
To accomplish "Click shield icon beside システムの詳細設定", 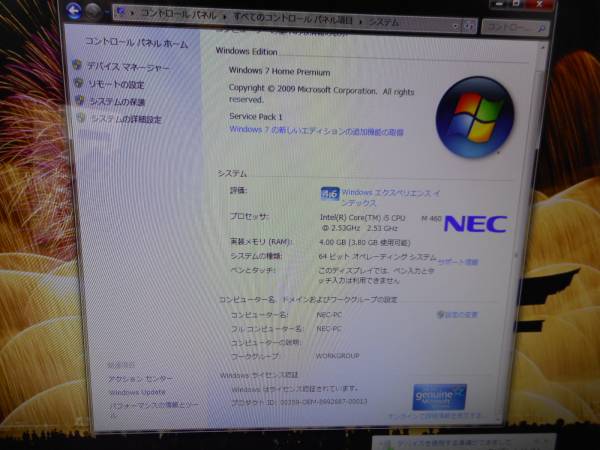I will pos(80,117).
